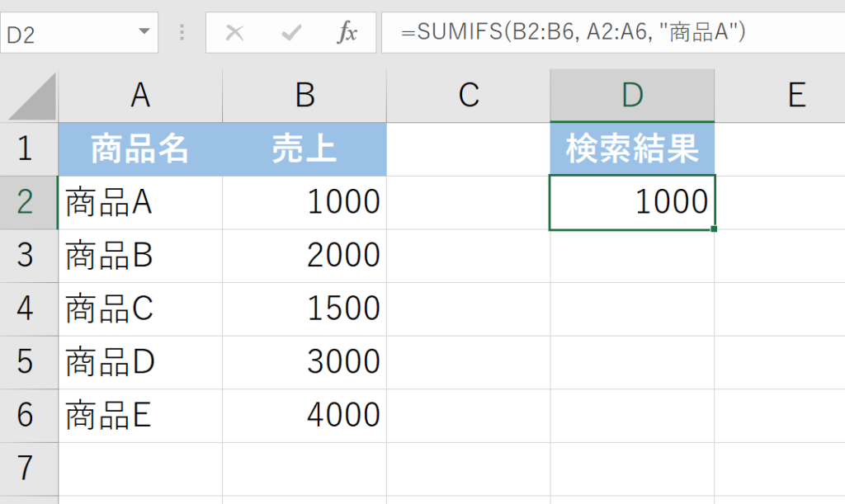Screen dimensions: 845x504
Task: Select row 1 header
Action: (26, 149)
